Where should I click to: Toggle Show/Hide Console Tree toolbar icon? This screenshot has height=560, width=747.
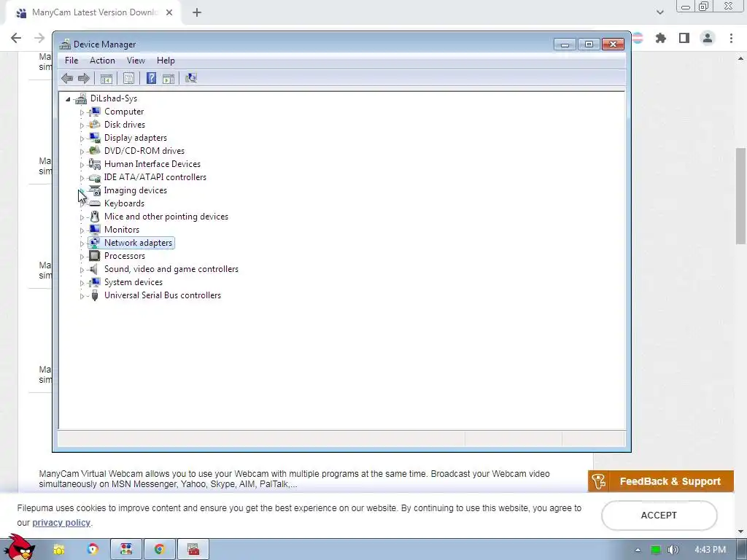107,79
